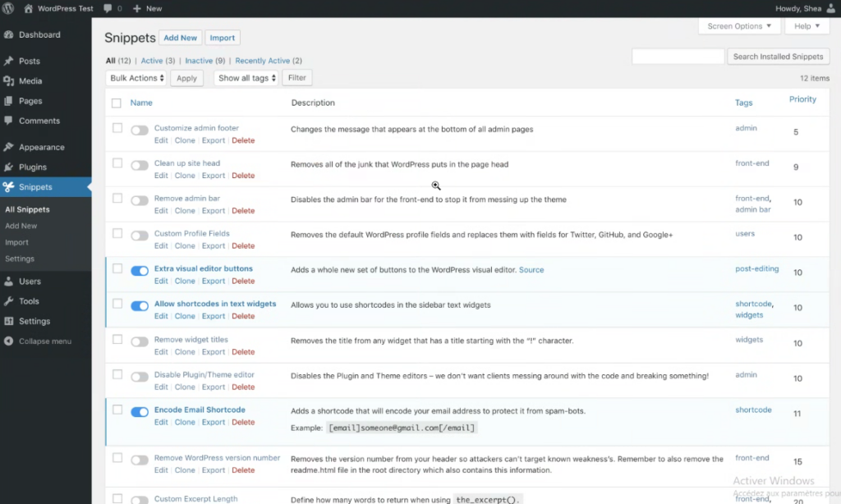Deactivate the Extra visual editor buttons toggle
This screenshot has height=504, width=841.
(x=140, y=271)
